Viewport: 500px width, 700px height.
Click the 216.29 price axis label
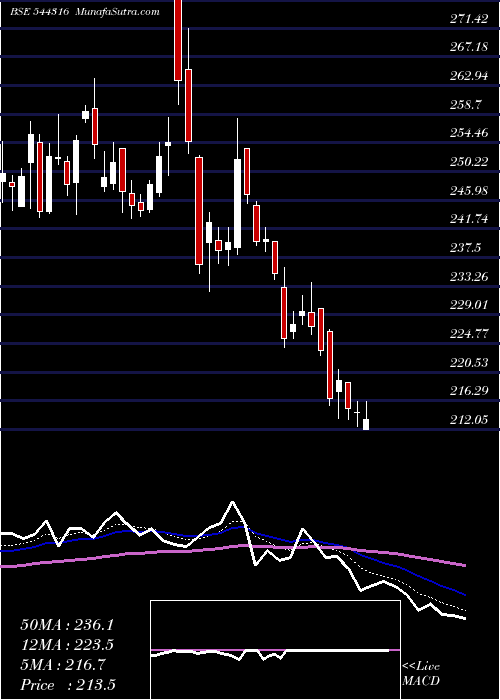click(x=469, y=392)
